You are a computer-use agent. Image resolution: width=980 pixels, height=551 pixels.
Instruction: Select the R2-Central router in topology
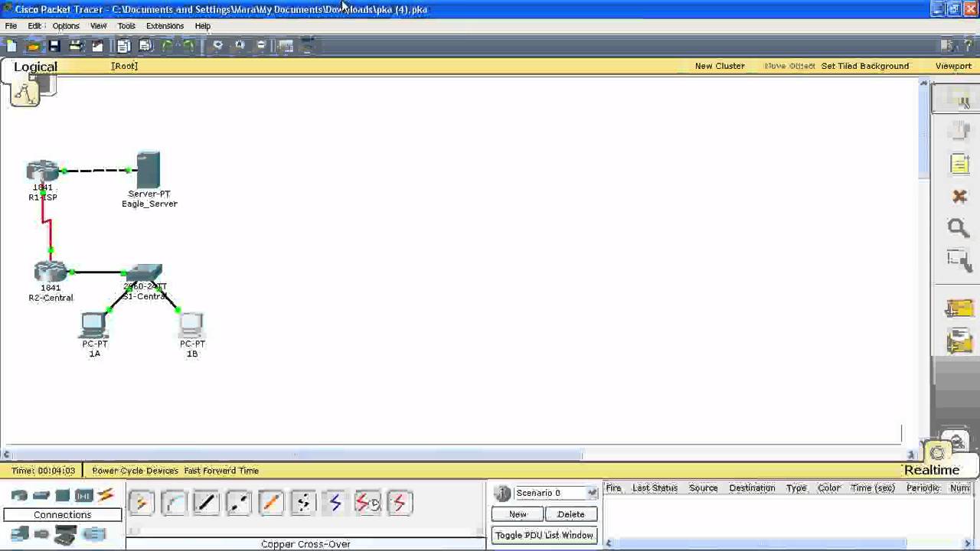(x=51, y=272)
